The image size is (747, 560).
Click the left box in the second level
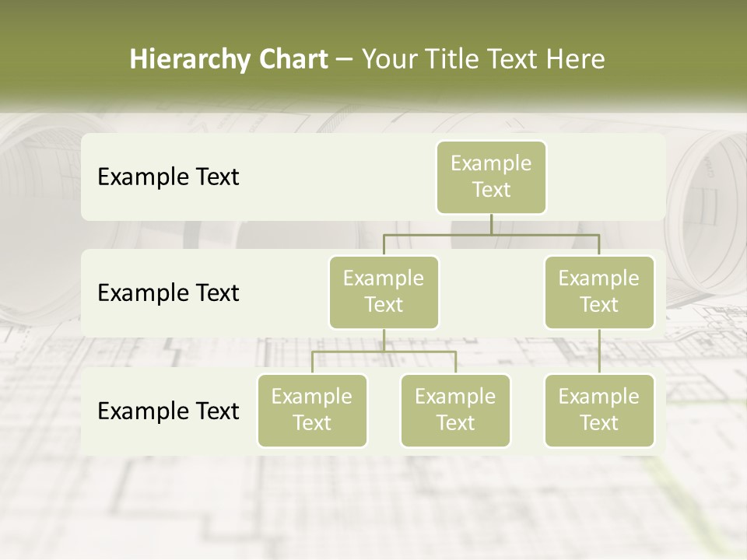pos(384,292)
